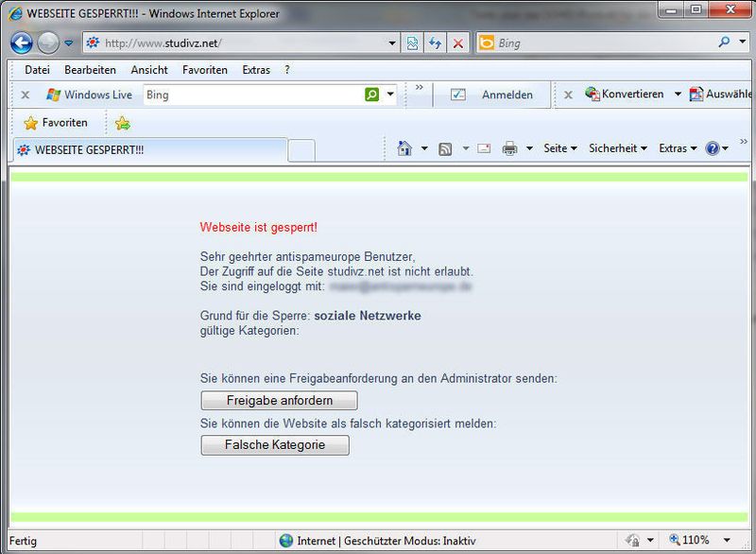This screenshot has width=756, height=554.
Task: Click the Home page icon
Action: click(404, 148)
